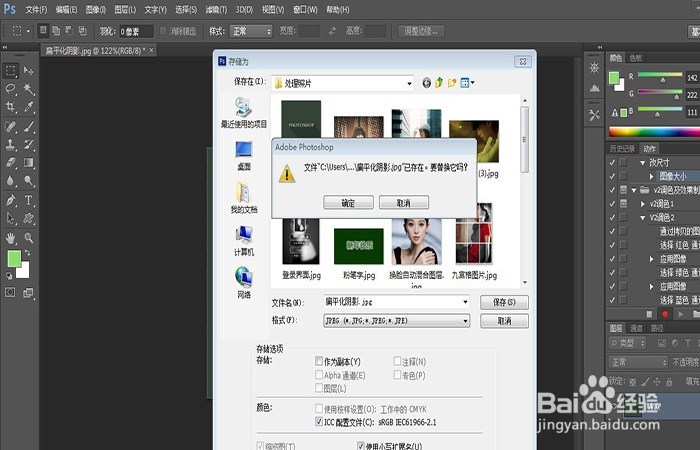Screen dimensions: 700x450
Task: Toggle ICC 配置文件(C) checkbox
Action: pyautogui.click(x=319, y=421)
